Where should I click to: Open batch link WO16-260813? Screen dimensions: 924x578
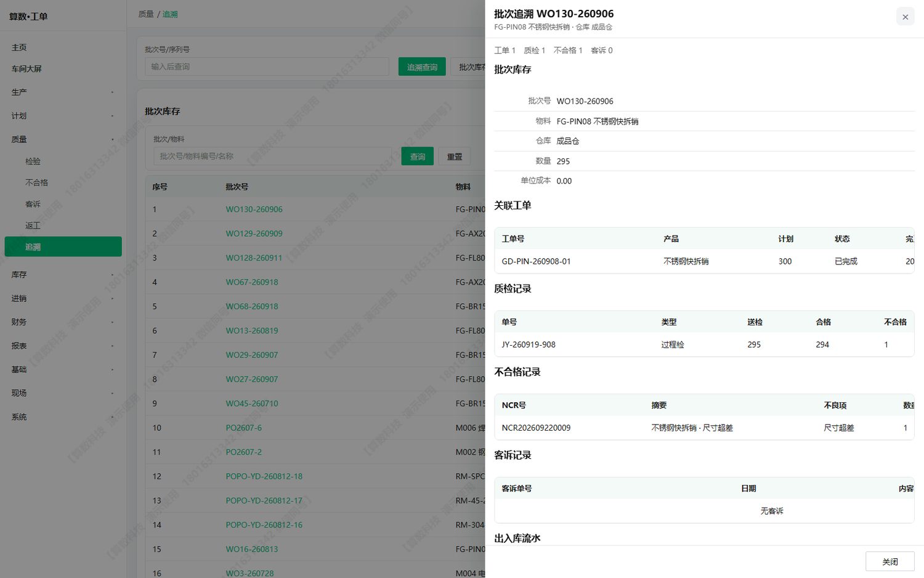point(252,550)
